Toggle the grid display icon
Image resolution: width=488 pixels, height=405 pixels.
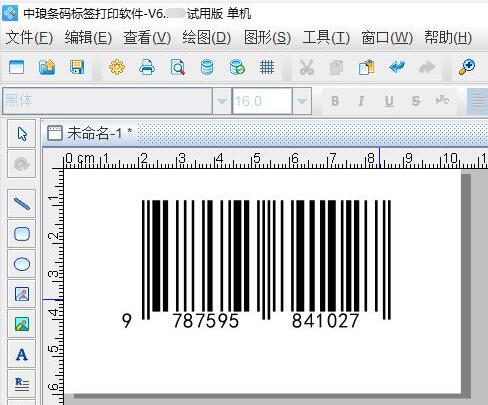[x=267, y=67]
